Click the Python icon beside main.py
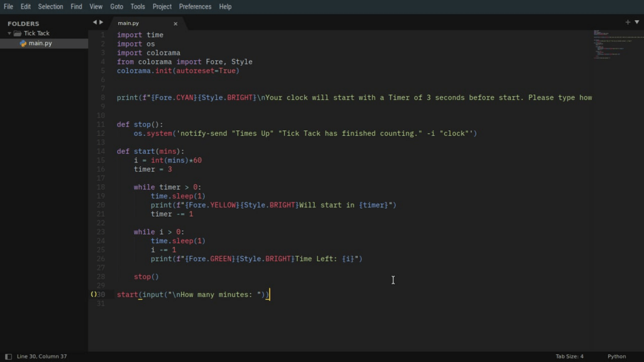This screenshot has width=644, height=362. click(23, 43)
